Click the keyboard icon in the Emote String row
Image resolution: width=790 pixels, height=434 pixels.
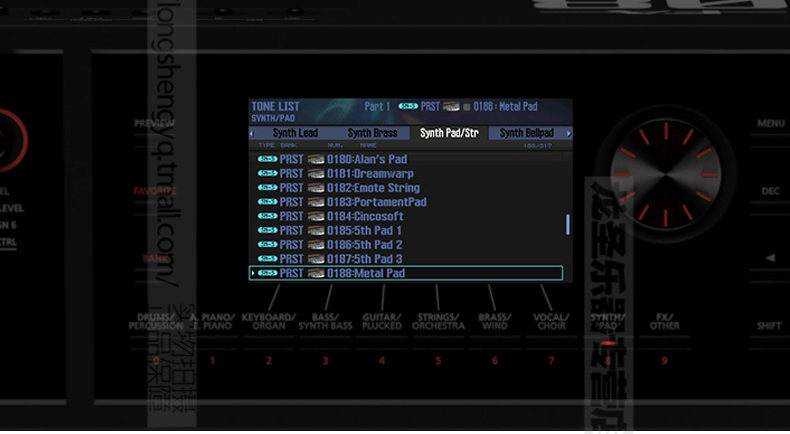pos(316,188)
